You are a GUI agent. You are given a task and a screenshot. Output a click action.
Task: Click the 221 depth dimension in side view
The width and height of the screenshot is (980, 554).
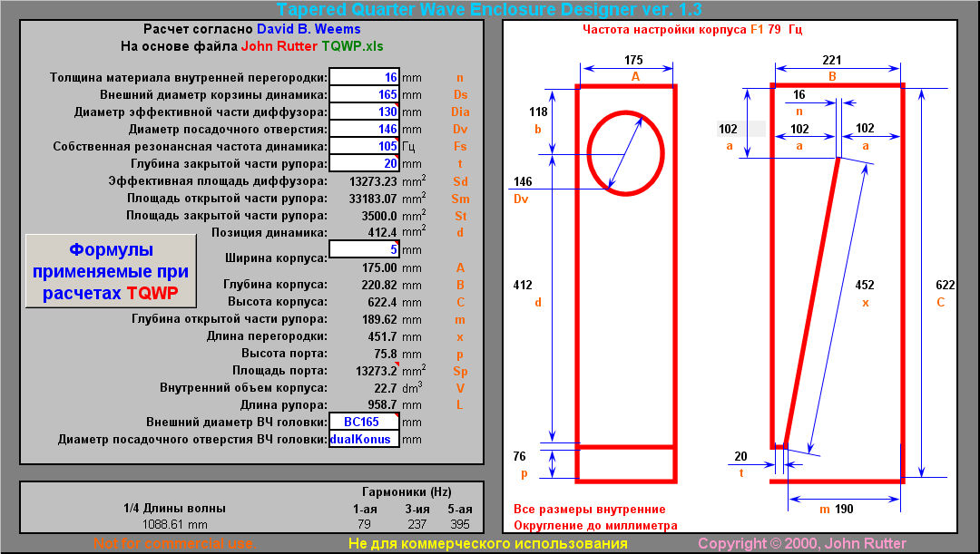point(832,60)
